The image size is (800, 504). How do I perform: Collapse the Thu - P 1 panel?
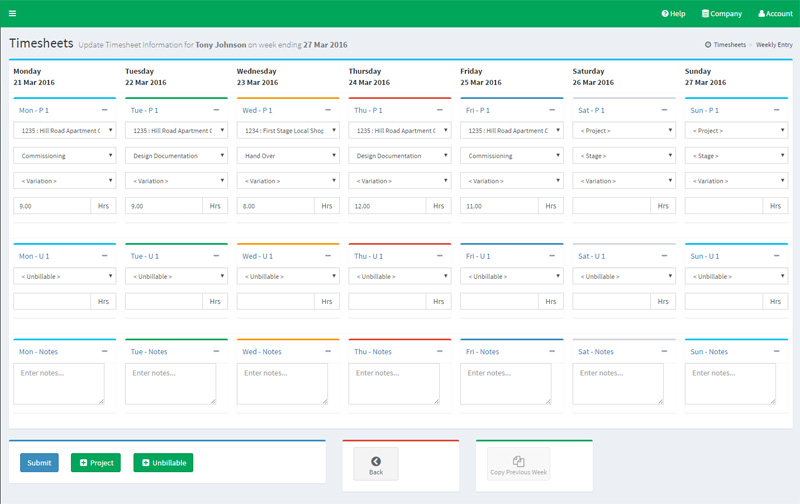coord(440,110)
